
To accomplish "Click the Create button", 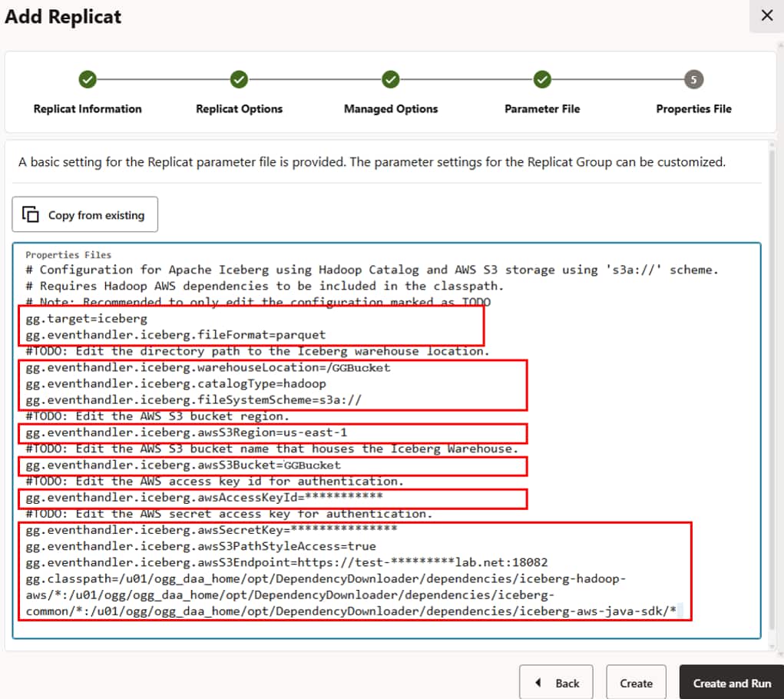I will [x=636, y=683].
